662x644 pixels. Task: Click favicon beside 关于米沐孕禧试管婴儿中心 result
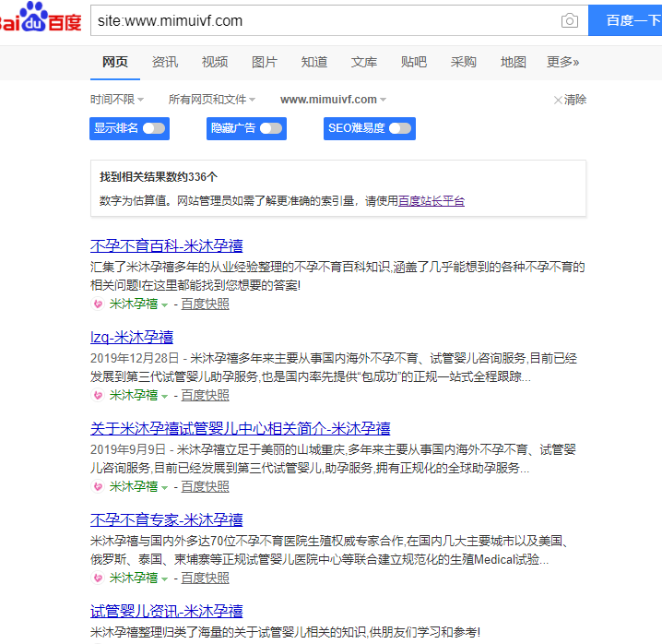(x=98, y=486)
